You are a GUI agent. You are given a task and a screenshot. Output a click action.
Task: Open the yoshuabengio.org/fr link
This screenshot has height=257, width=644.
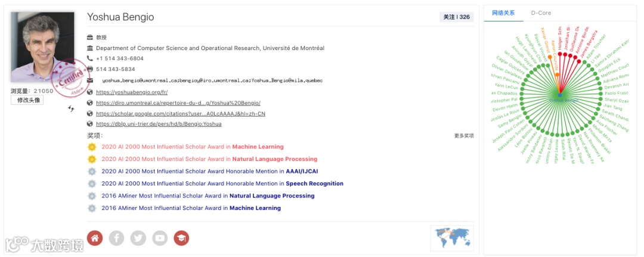click(x=132, y=92)
